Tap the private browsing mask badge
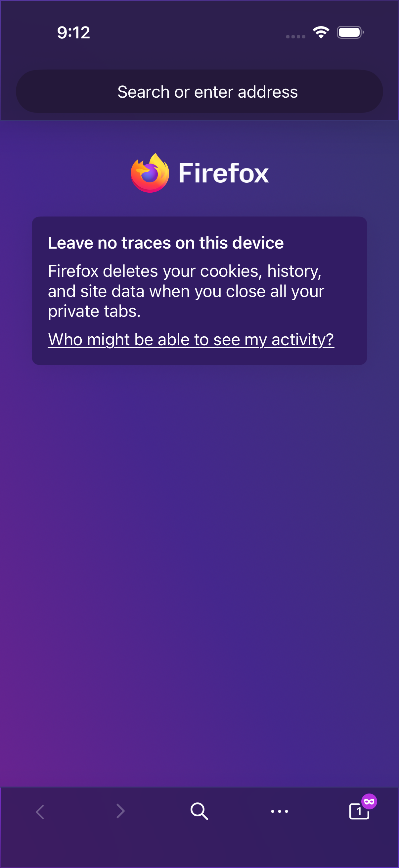Screen dimensions: 399x868 point(369,801)
